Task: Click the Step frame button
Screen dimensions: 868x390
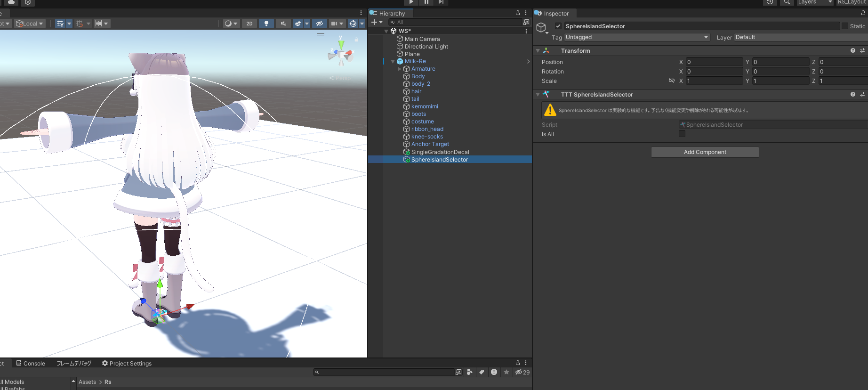Action: click(x=441, y=2)
